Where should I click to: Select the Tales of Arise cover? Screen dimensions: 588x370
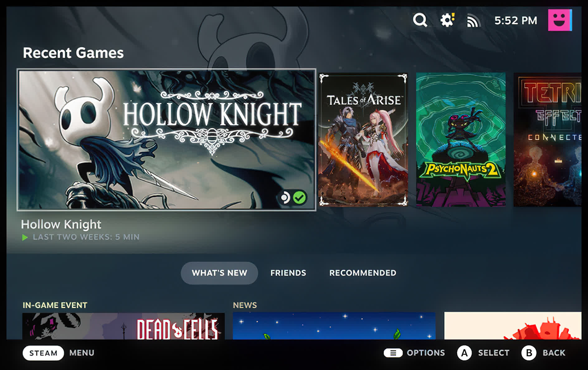363,139
